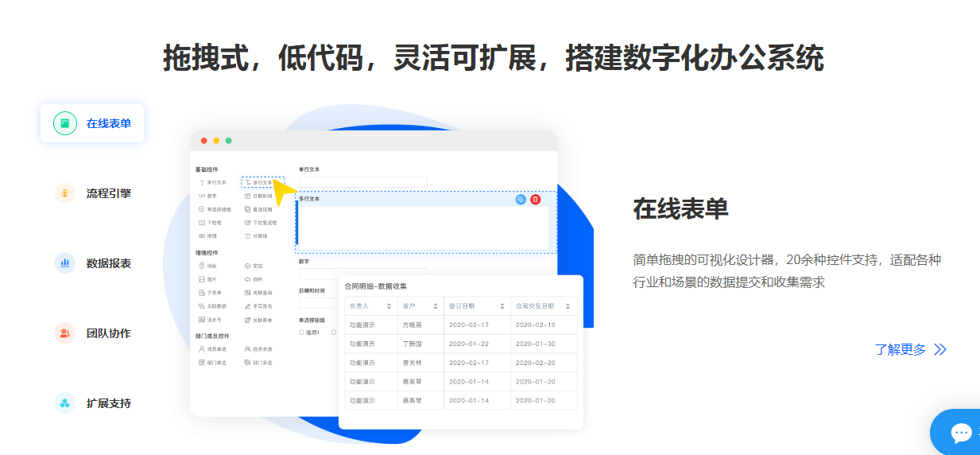Click the 合同明细-数据收集 table title

coord(376,286)
